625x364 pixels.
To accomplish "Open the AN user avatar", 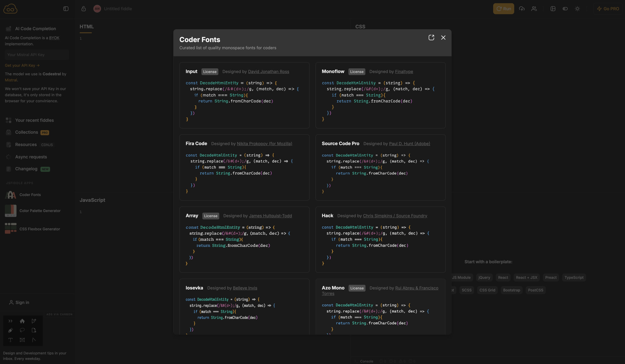I will (97, 9).
